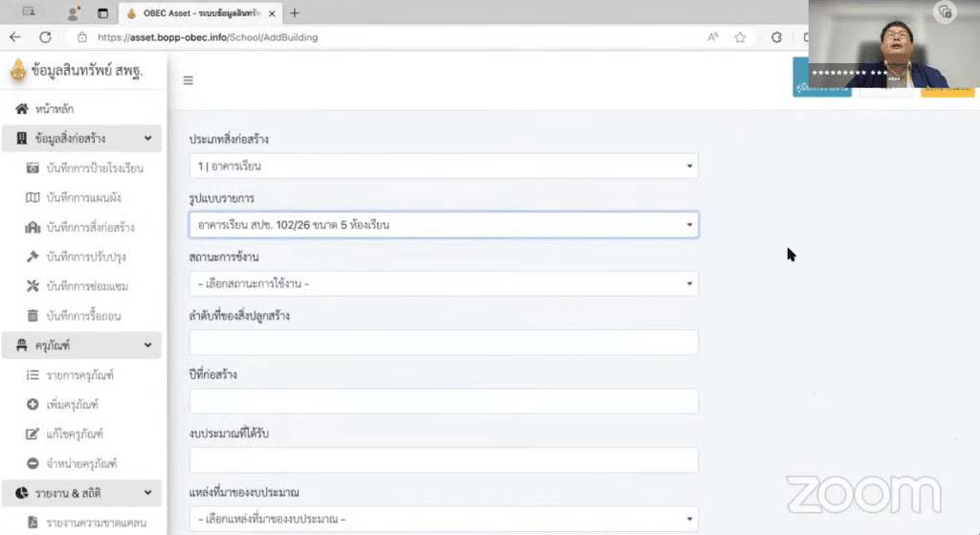Screen dimensions: 980x535
Task: Click the building icon beside ข้อมูลสิ่งก่อสร้าง
Action: [x=22, y=138]
